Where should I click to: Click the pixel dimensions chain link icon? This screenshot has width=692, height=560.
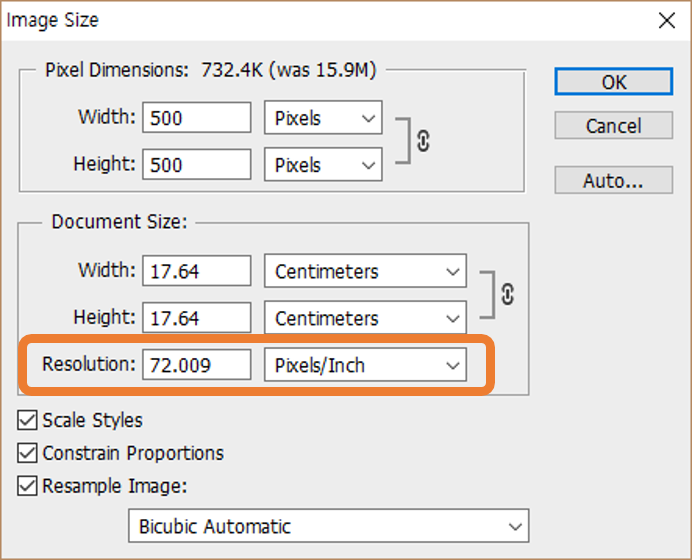(423, 142)
